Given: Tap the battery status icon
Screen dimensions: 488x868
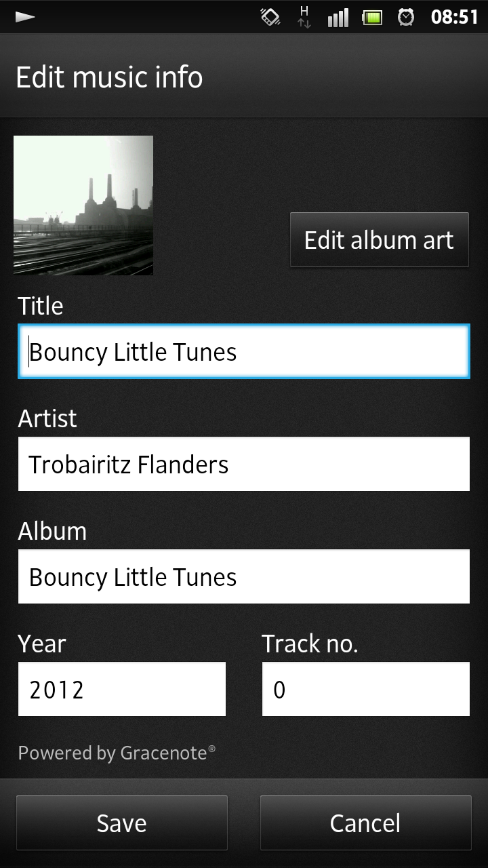Looking at the screenshot, I should (x=373, y=17).
